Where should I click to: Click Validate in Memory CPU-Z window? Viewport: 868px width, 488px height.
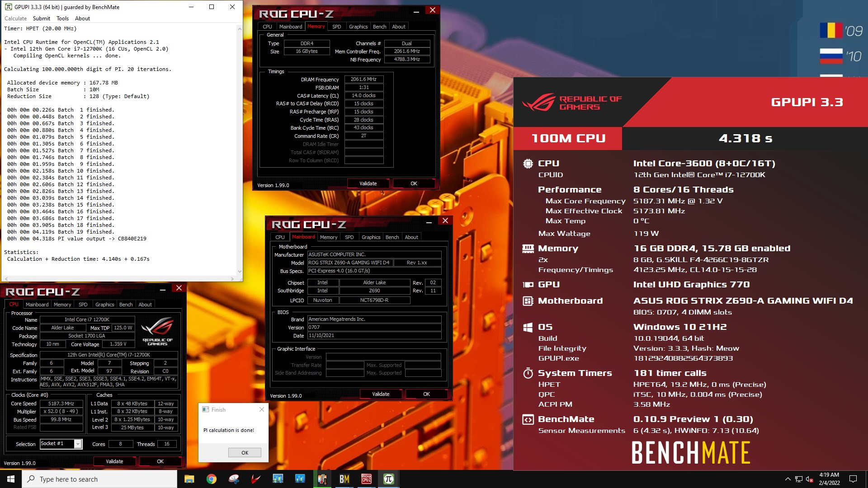coord(368,183)
